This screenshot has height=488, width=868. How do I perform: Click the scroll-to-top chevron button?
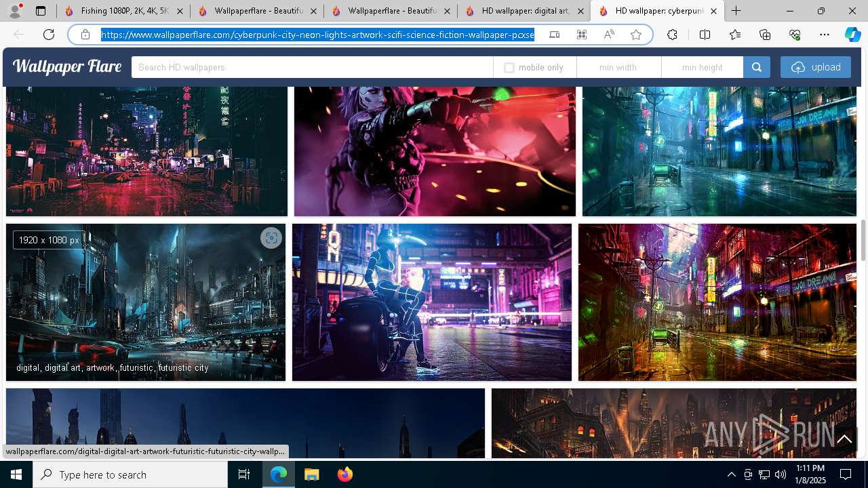(x=844, y=439)
